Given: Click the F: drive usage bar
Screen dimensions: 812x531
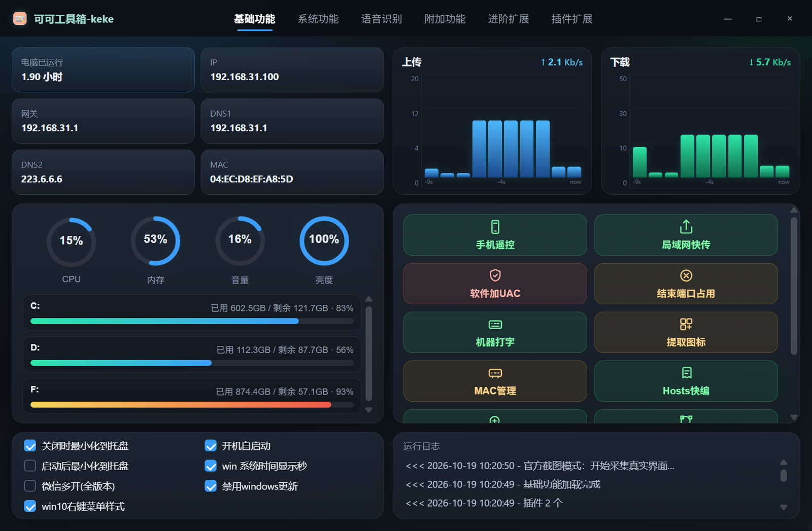Looking at the screenshot, I should point(192,405).
